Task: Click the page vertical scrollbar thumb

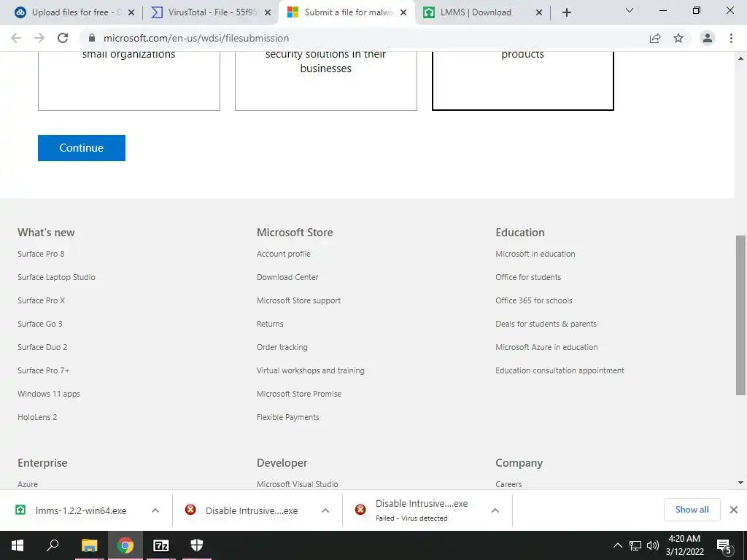Action: [x=740, y=315]
